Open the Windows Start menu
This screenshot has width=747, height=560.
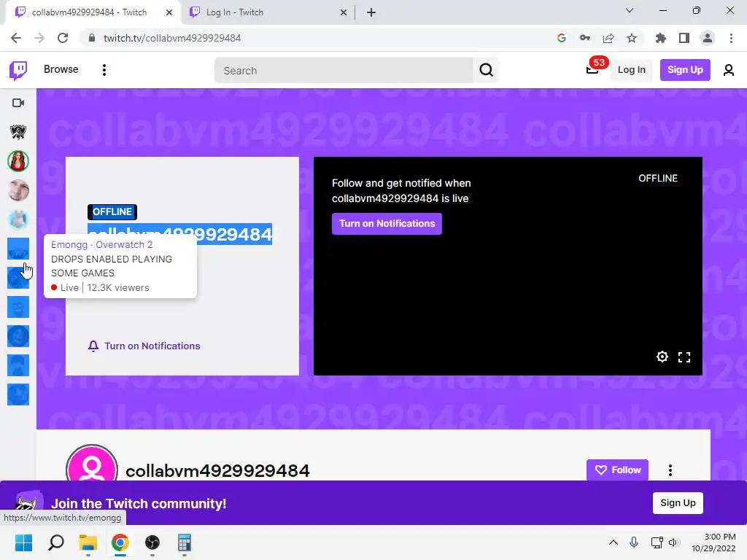[x=24, y=542]
